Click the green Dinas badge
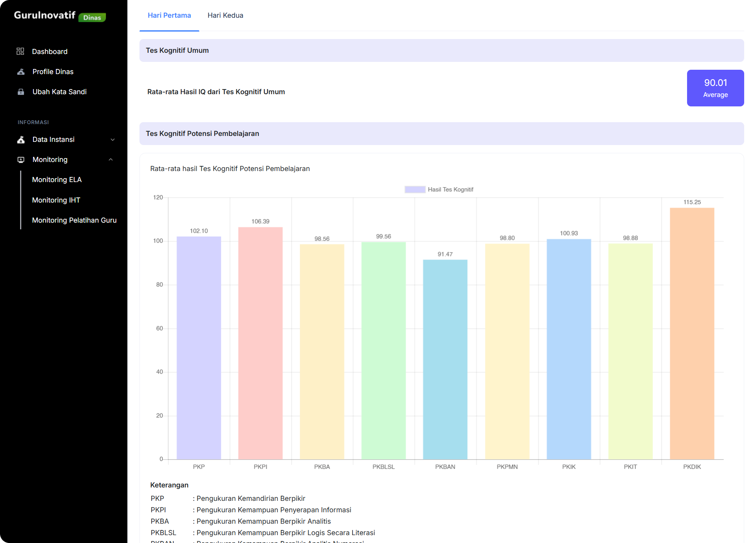Screen dimensions: 756x543 coord(92,17)
